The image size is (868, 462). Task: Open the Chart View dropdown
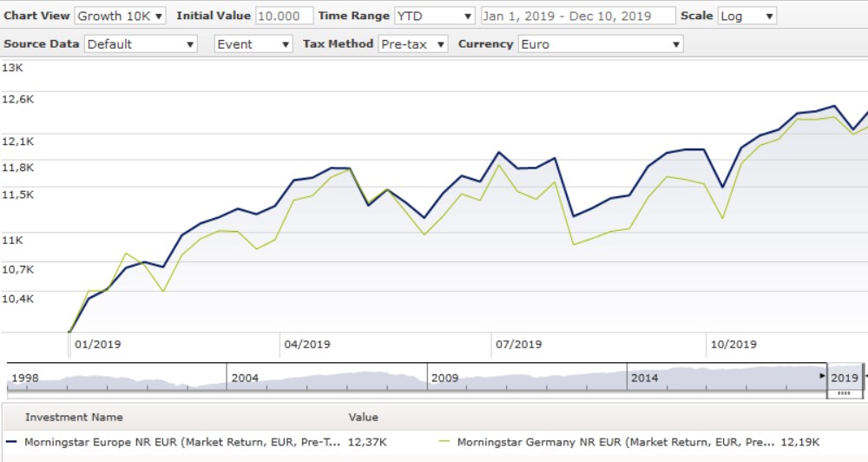(x=120, y=16)
